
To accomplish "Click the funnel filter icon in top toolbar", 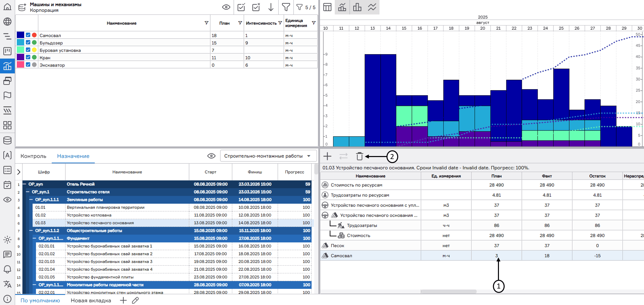I will (x=286, y=7).
